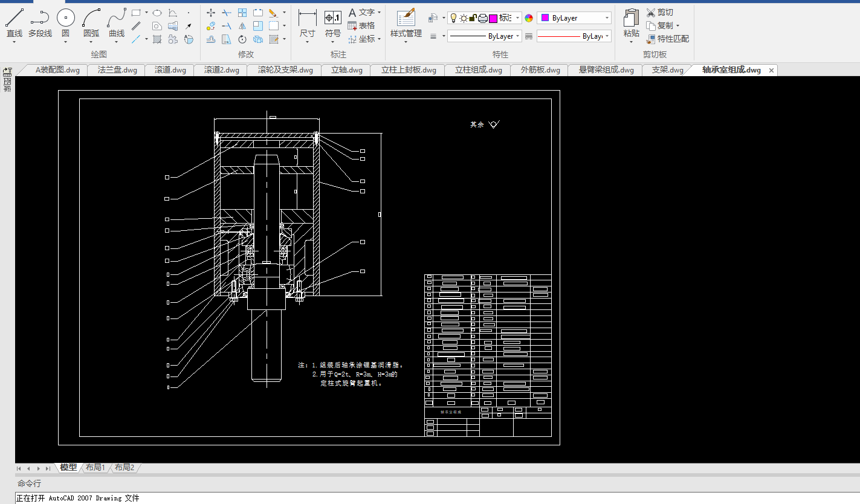Image resolution: width=860 pixels, height=504 pixels.
Task: Select the blue dashed construction line icon
Action: (136, 39)
